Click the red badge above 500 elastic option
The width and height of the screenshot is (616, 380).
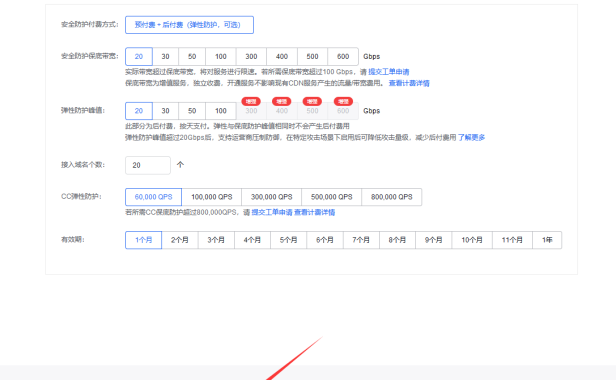pos(312,101)
